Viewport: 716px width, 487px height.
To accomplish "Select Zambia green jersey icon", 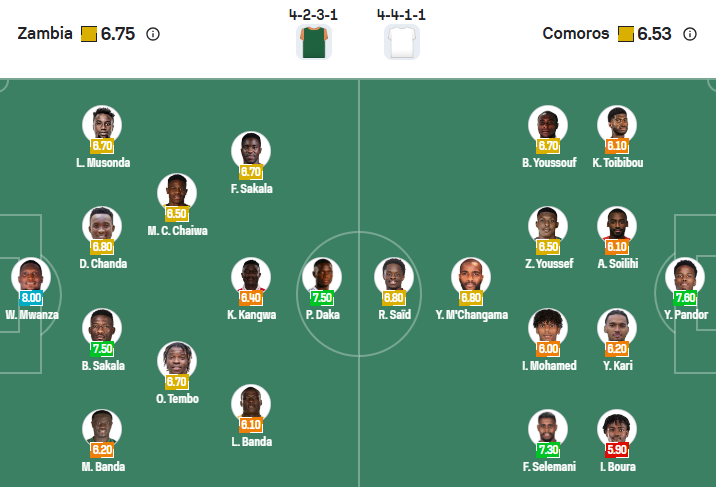I will [x=314, y=41].
